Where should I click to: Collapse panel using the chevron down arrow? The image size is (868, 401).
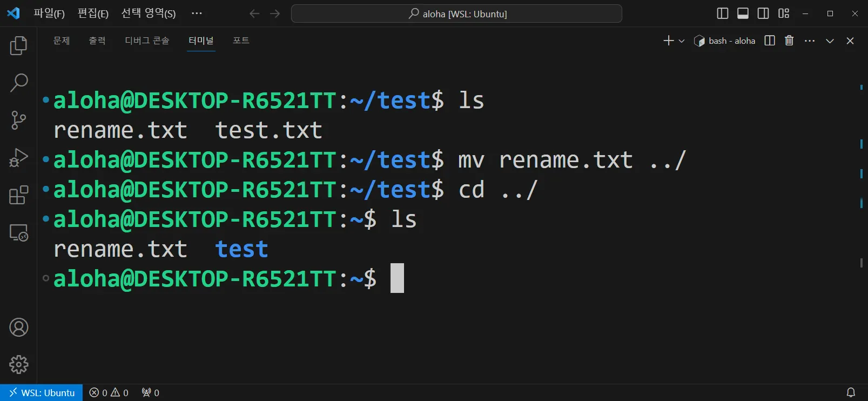(830, 41)
